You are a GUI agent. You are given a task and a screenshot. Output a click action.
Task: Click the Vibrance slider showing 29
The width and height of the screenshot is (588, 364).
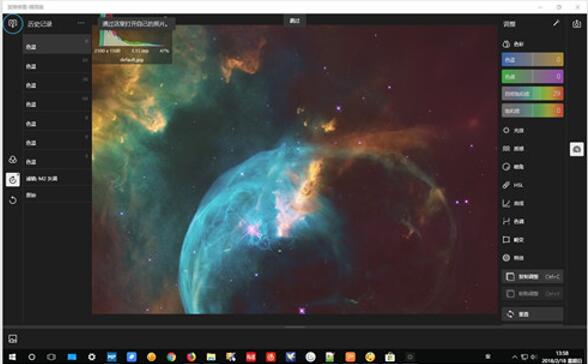tap(532, 93)
